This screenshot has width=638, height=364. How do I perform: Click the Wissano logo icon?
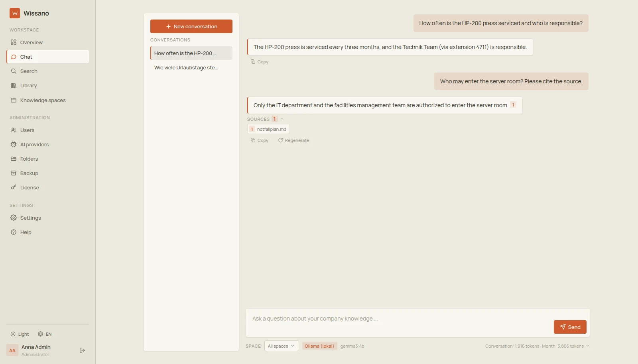click(x=15, y=13)
